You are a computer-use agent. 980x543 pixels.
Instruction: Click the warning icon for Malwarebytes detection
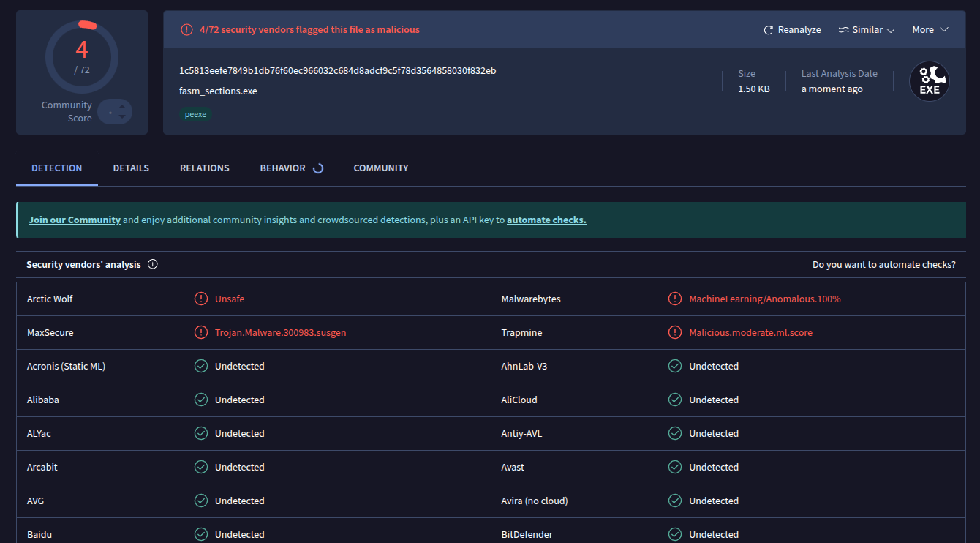point(675,299)
